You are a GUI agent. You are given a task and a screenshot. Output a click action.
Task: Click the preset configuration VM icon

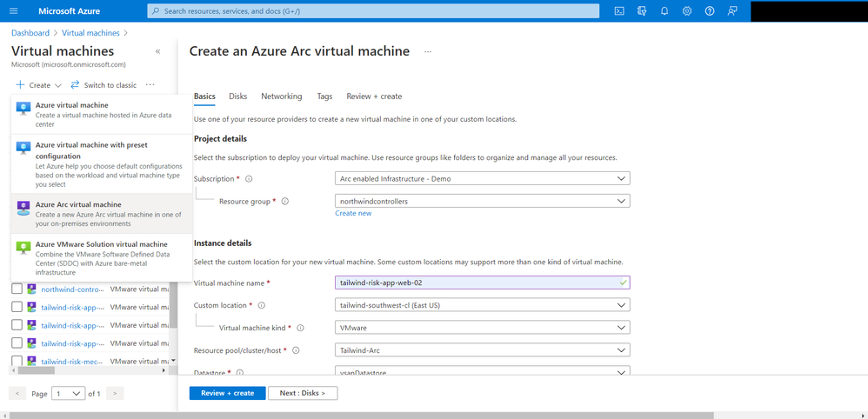coord(23,149)
